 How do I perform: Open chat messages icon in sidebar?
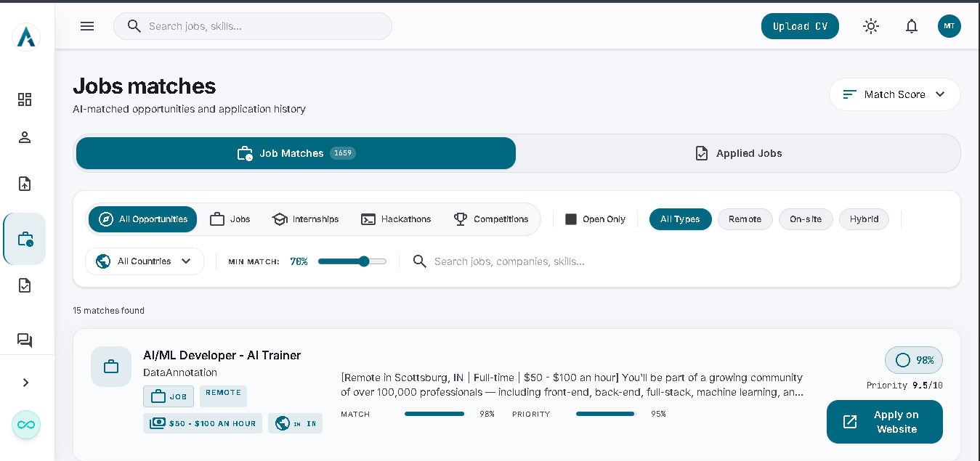coord(25,340)
